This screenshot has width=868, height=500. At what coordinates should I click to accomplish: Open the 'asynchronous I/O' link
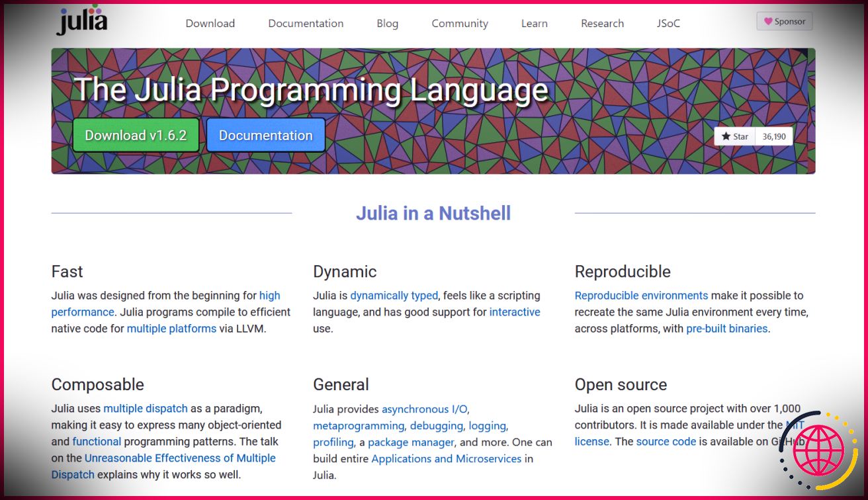pos(425,409)
